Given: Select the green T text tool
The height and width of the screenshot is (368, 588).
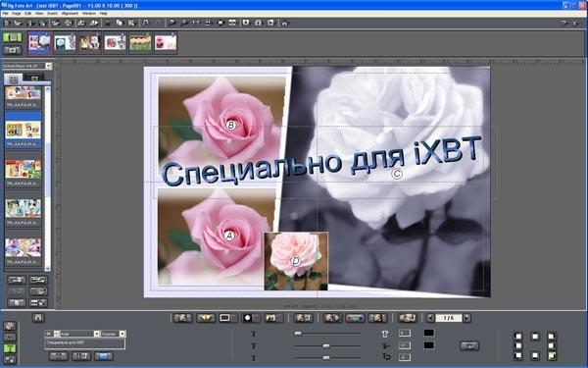Looking at the screenshot, I should point(10,348).
